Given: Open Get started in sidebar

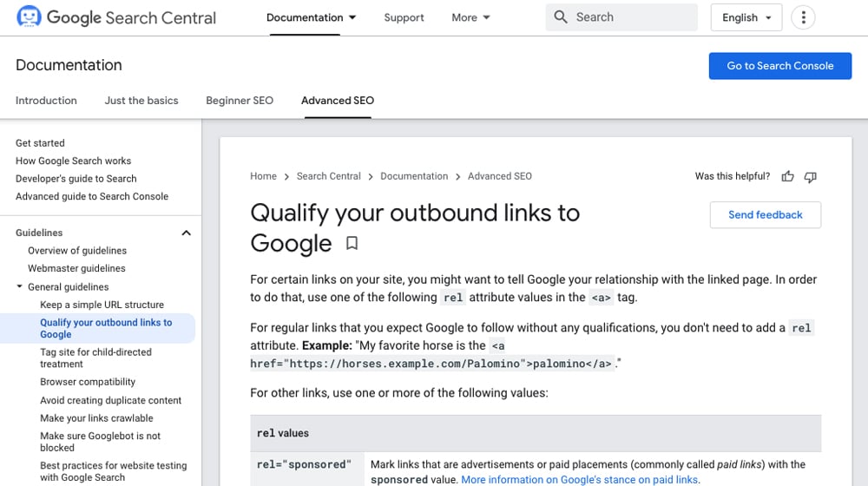Looking at the screenshot, I should point(40,143).
